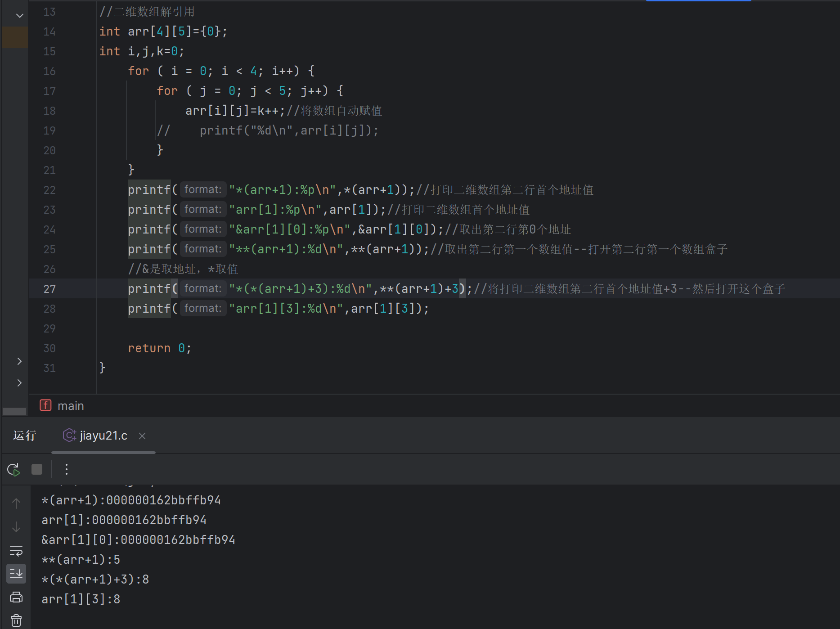Screen dimensions: 840x629
Task: Place cursor on 'int arr[4][5]={0};' declaration
Action: click(x=164, y=31)
